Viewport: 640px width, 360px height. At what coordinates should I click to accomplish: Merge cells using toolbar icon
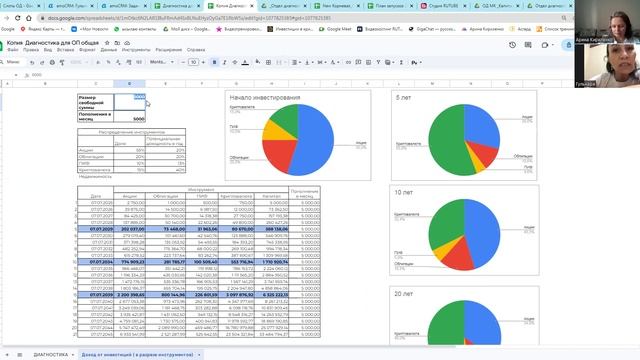tap(279, 62)
